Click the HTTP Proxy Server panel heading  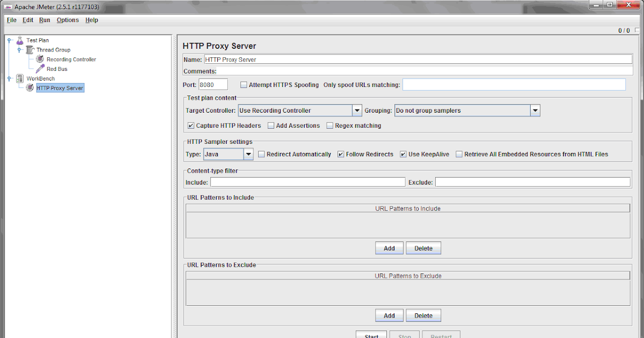click(219, 46)
